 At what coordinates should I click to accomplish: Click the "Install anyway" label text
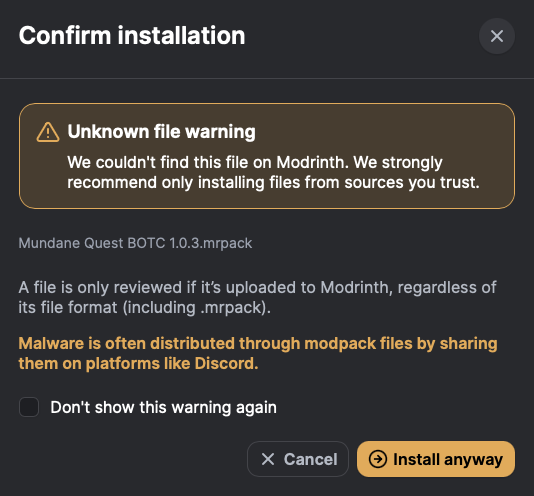(448, 460)
